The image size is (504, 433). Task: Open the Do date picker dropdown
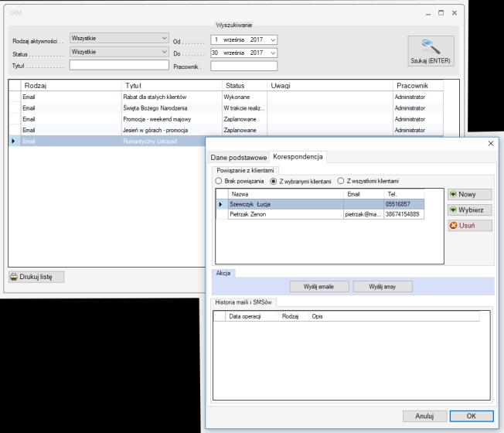pos(273,53)
